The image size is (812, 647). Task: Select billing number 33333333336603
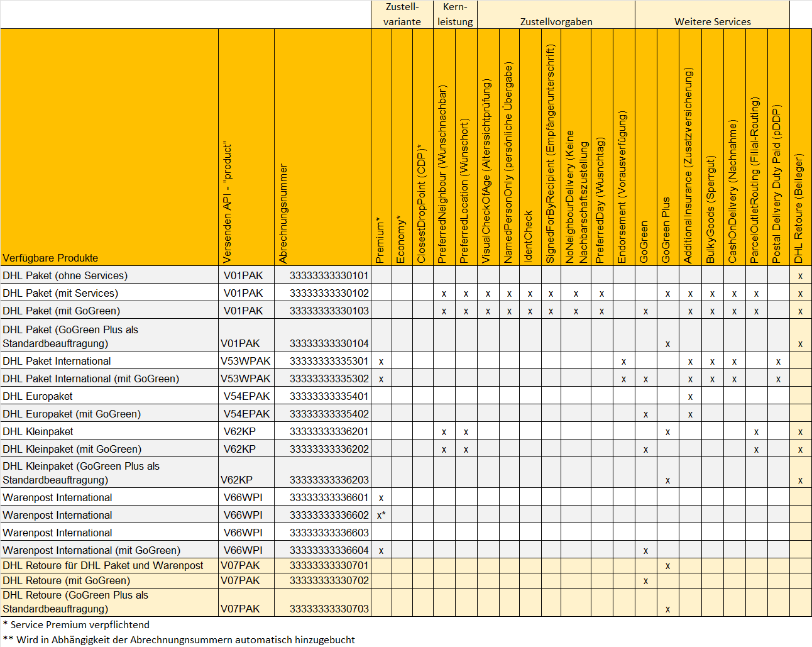tap(329, 533)
